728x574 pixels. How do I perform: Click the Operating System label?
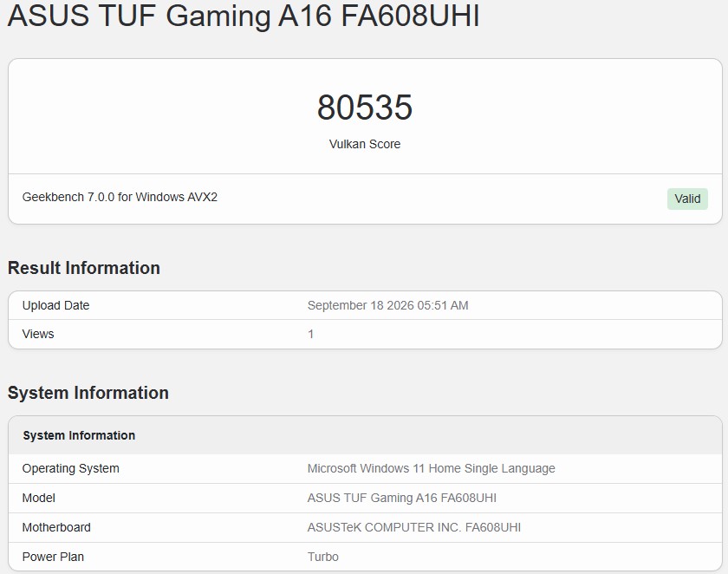pos(70,468)
